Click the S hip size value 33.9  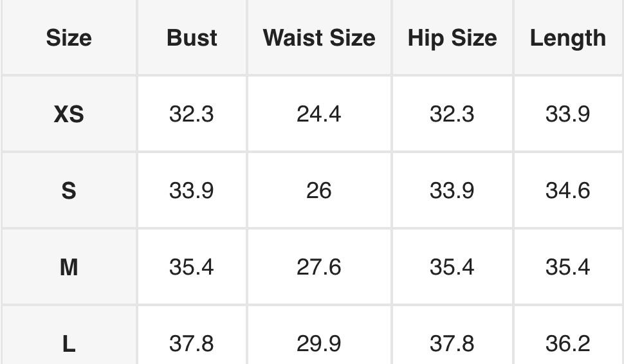[452, 191]
